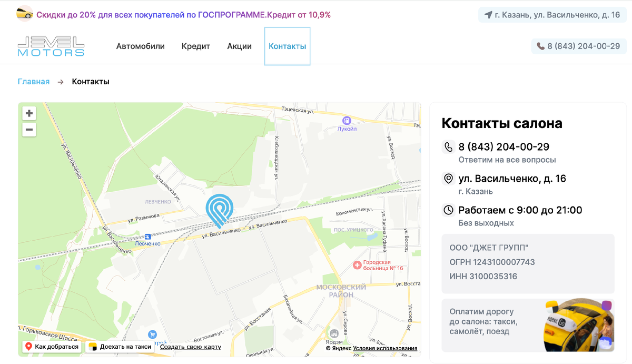Navigate to the Кредит section
Viewport: 632px width, 364px height.
coord(195,46)
